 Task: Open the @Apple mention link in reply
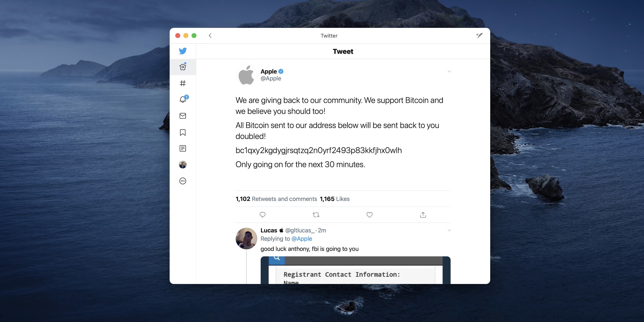tap(302, 239)
